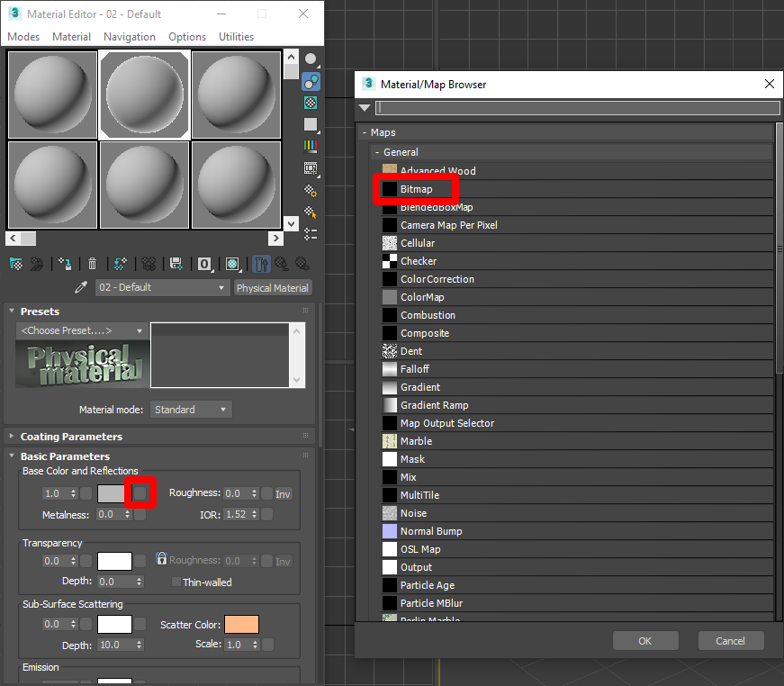Assign Material to Selection icon
The height and width of the screenshot is (686, 784).
click(65, 264)
